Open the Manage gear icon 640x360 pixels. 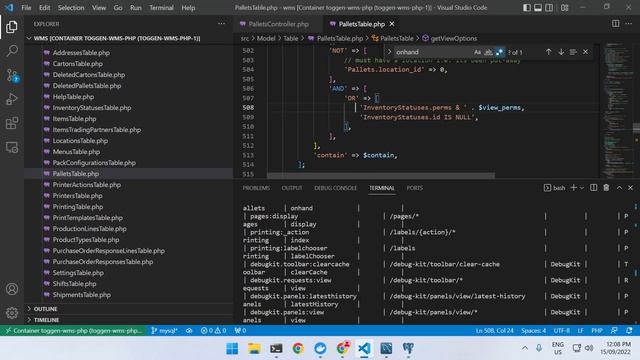pos(12,313)
